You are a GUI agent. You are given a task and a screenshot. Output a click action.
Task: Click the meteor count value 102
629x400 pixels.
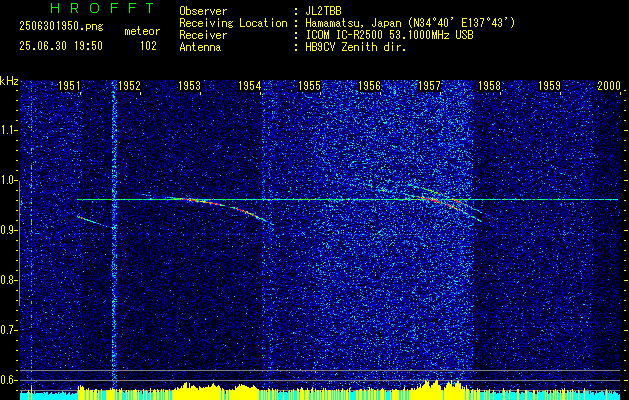click(x=148, y=46)
